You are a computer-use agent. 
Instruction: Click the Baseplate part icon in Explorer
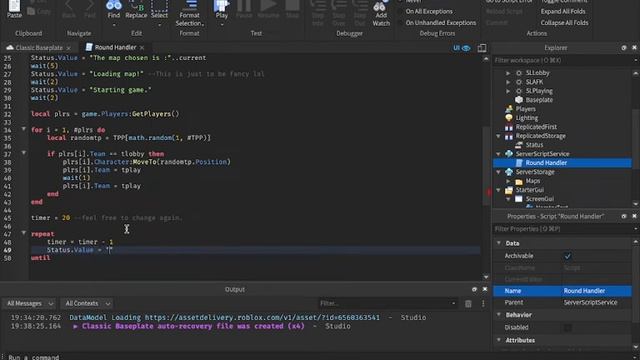519,100
